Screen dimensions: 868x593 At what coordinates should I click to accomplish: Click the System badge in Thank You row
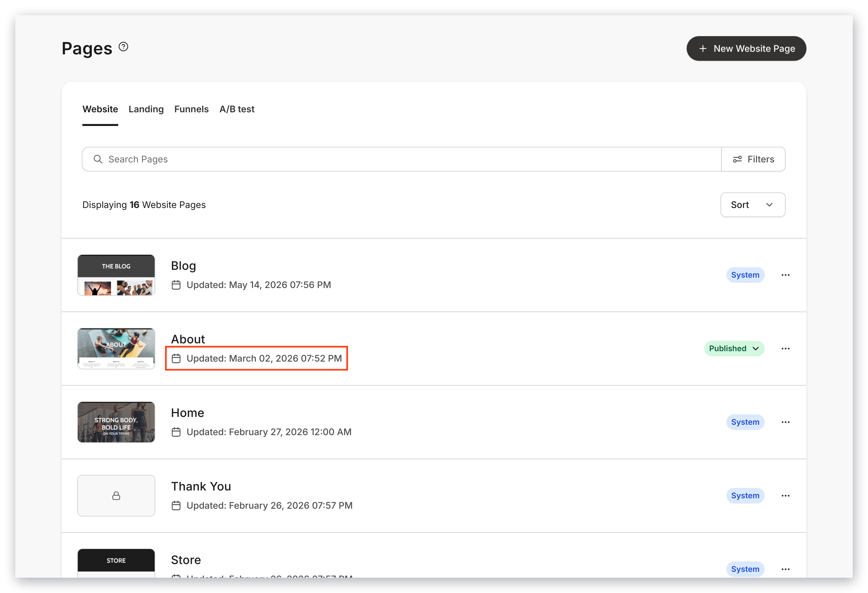pos(745,496)
